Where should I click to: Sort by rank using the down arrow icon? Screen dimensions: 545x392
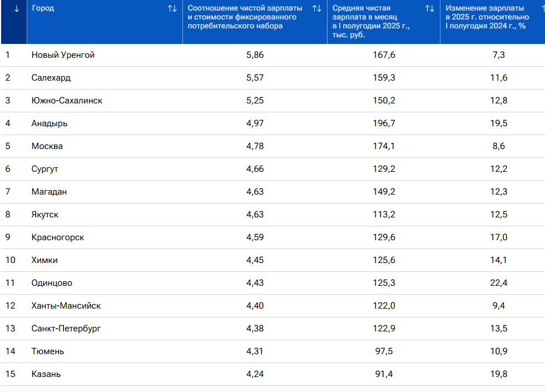tap(16, 9)
